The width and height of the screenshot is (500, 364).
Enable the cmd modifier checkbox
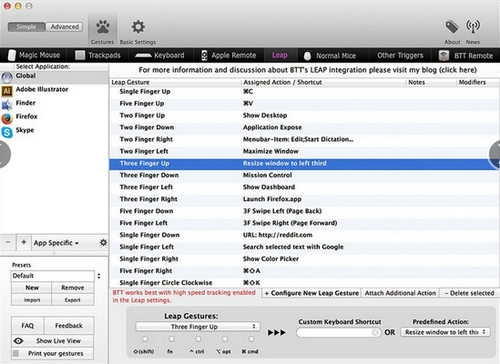pyautogui.click(x=251, y=339)
